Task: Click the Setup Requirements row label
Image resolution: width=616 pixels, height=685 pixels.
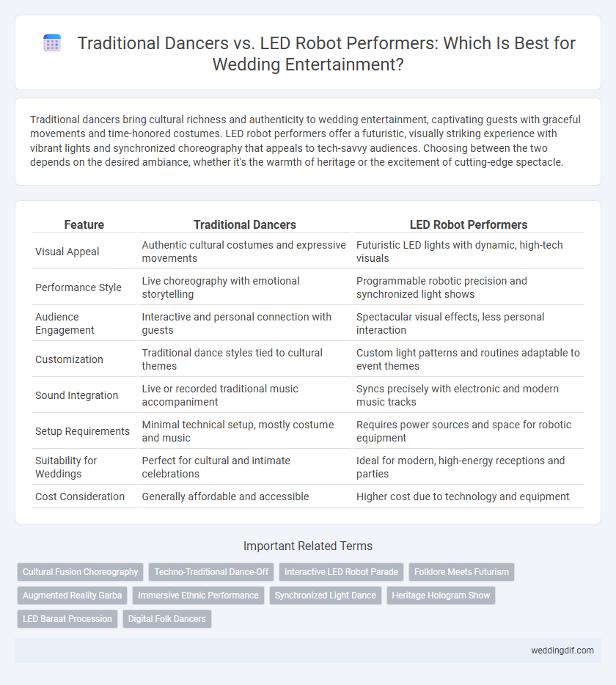Action: click(82, 431)
